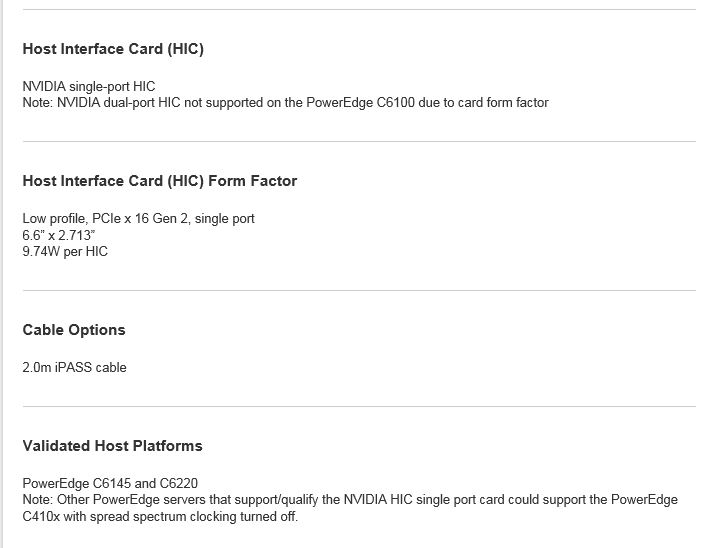Click the 9.74W per HIC line
Screen dimensions: 708x548
pyautogui.click(x=65, y=251)
